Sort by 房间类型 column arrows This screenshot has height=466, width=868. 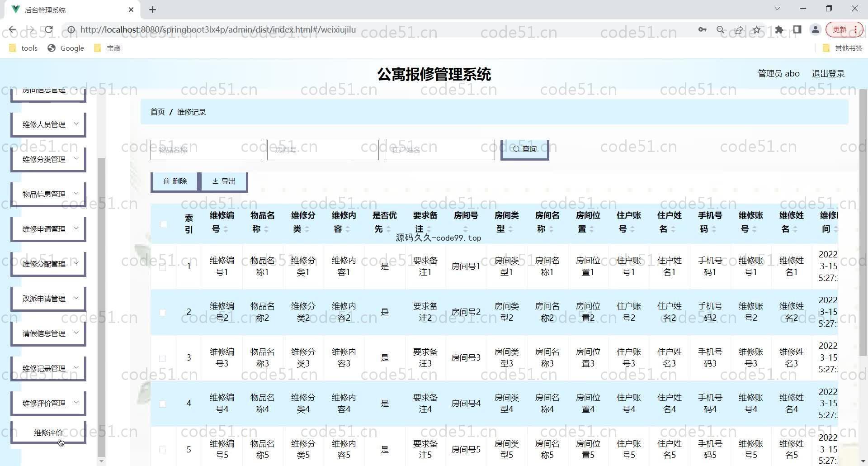coord(510,229)
